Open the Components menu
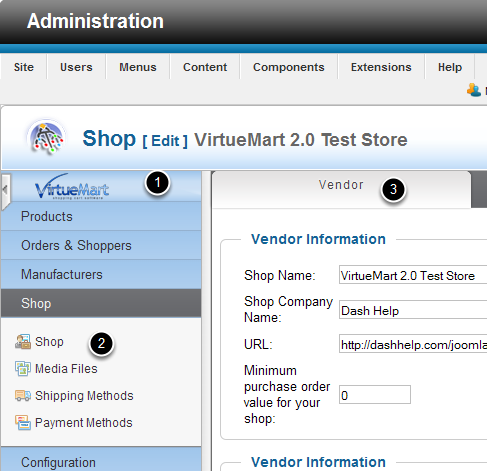487x471 pixels. click(x=289, y=67)
